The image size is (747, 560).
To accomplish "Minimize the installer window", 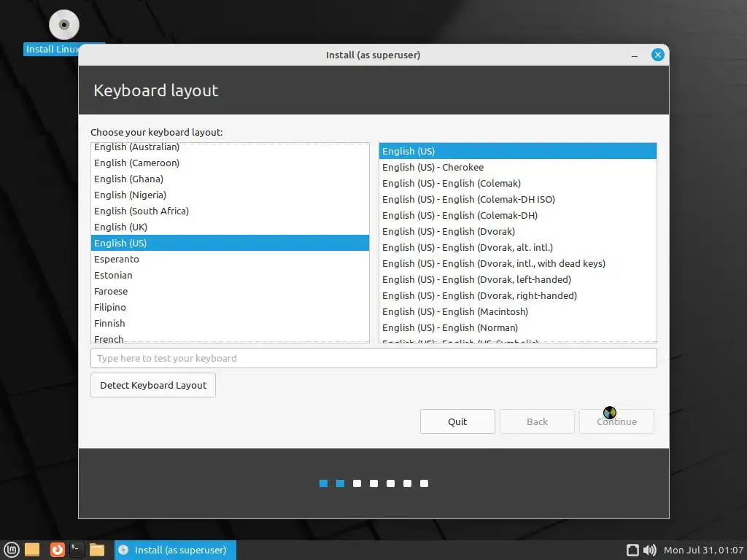I will click(x=635, y=55).
